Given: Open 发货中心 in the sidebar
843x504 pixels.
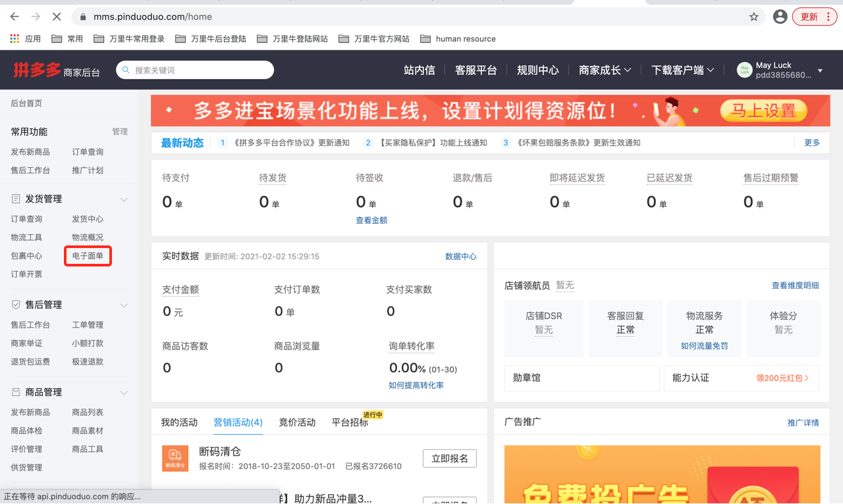Looking at the screenshot, I should [88, 219].
